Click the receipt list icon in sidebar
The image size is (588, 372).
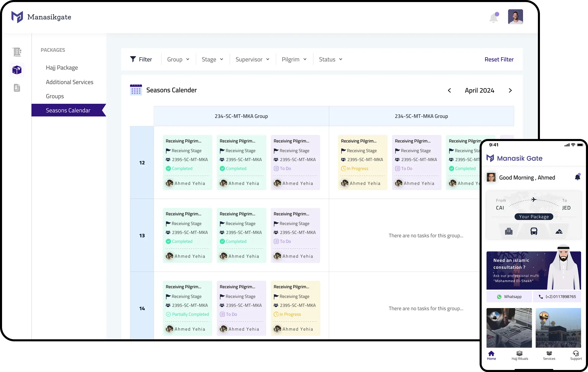[x=17, y=52]
